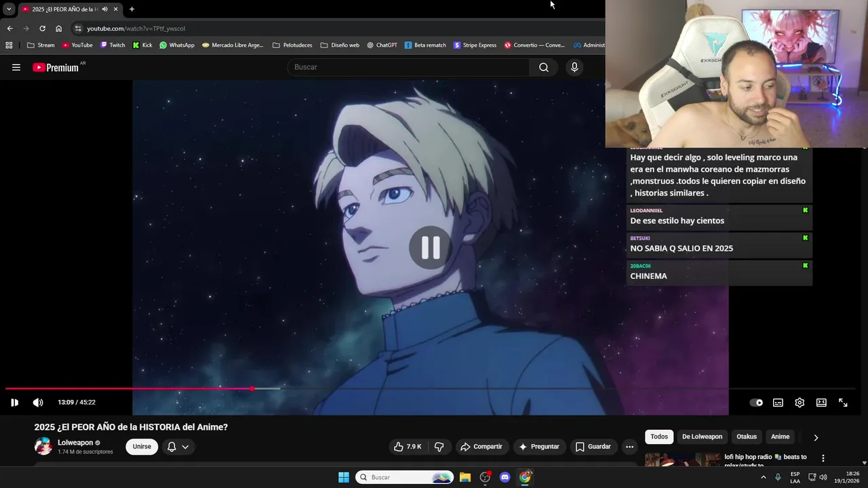Mute the tab via speaker icon
This screenshot has width=868, height=488.
(104, 9)
